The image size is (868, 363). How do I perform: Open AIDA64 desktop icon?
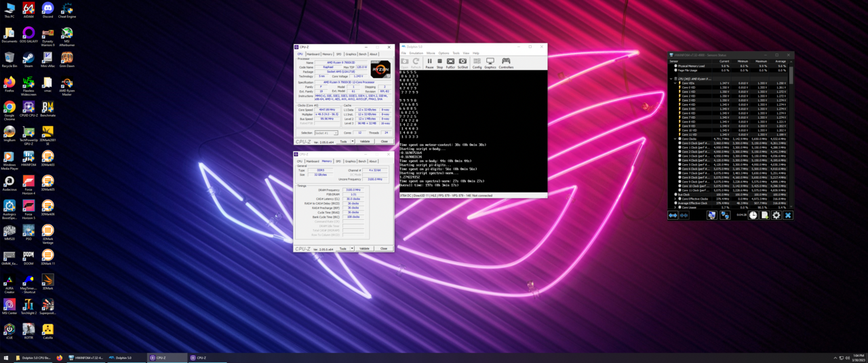[x=28, y=11]
